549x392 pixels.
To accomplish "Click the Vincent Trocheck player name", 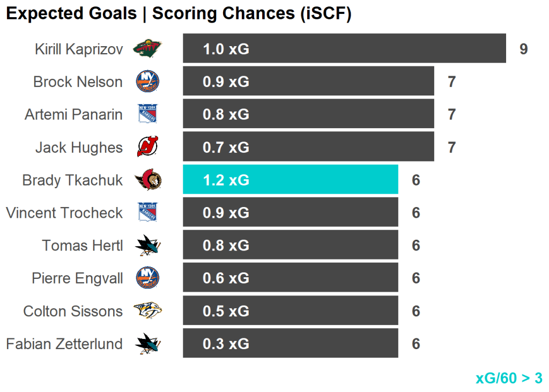I will pyautogui.click(x=64, y=212).
